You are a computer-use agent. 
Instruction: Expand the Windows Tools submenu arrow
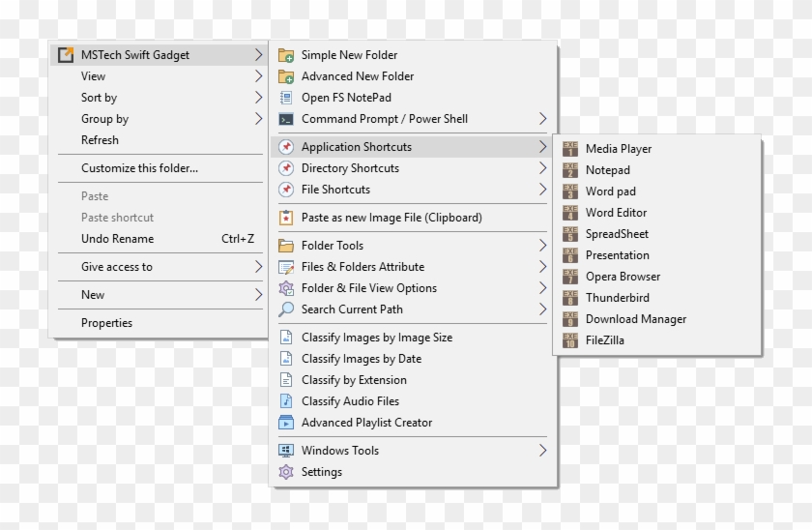[542, 451]
